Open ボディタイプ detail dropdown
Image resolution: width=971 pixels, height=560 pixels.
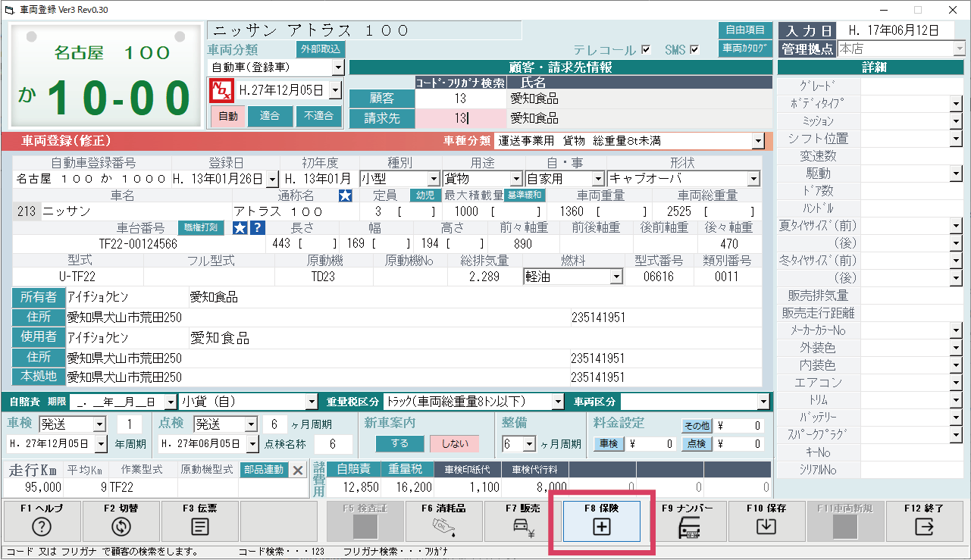957,102
